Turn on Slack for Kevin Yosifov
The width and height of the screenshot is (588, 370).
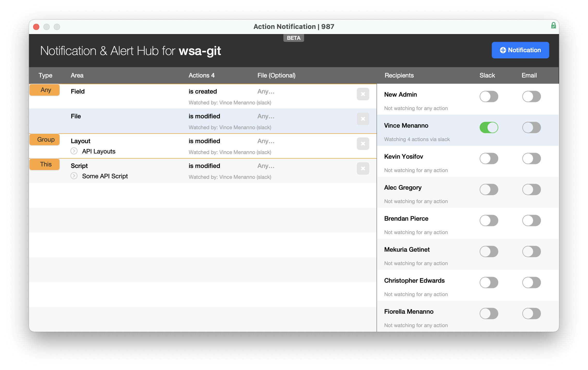(x=489, y=159)
